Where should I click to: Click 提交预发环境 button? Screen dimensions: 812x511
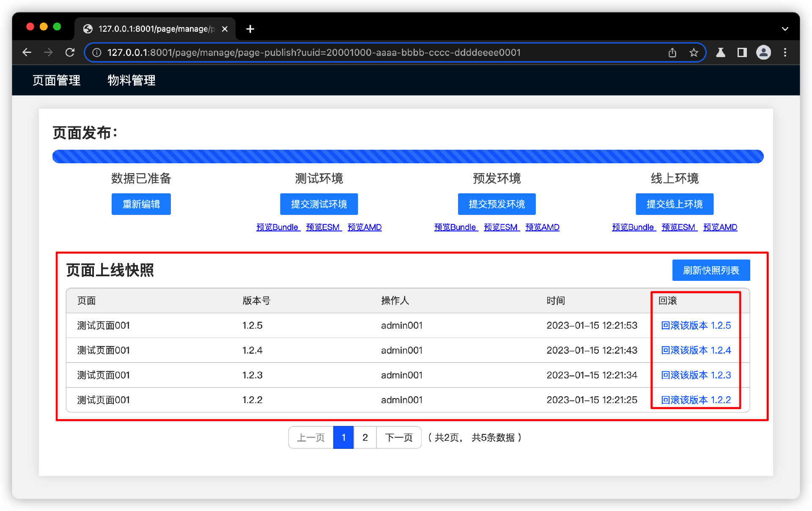[497, 204]
